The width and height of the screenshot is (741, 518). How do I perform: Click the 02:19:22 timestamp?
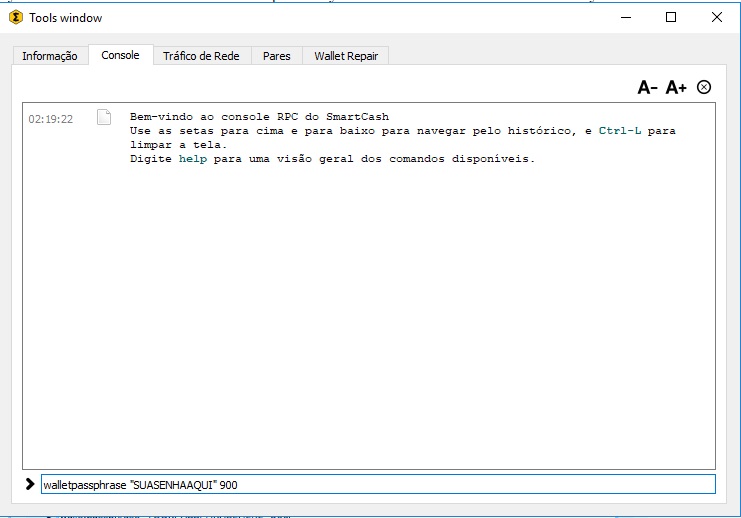click(x=51, y=119)
